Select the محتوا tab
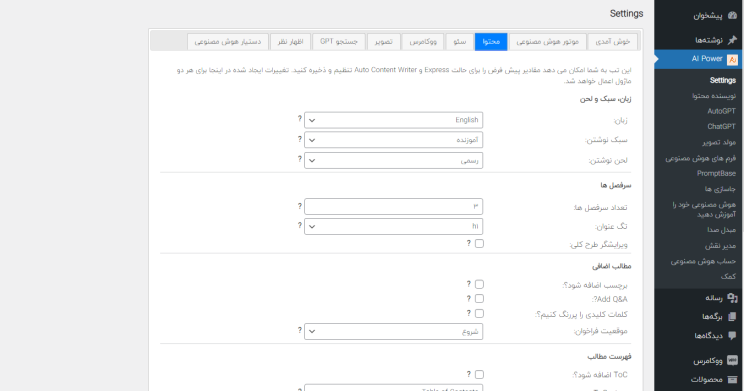Screen dimensions: 744x391 tap(491, 42)
